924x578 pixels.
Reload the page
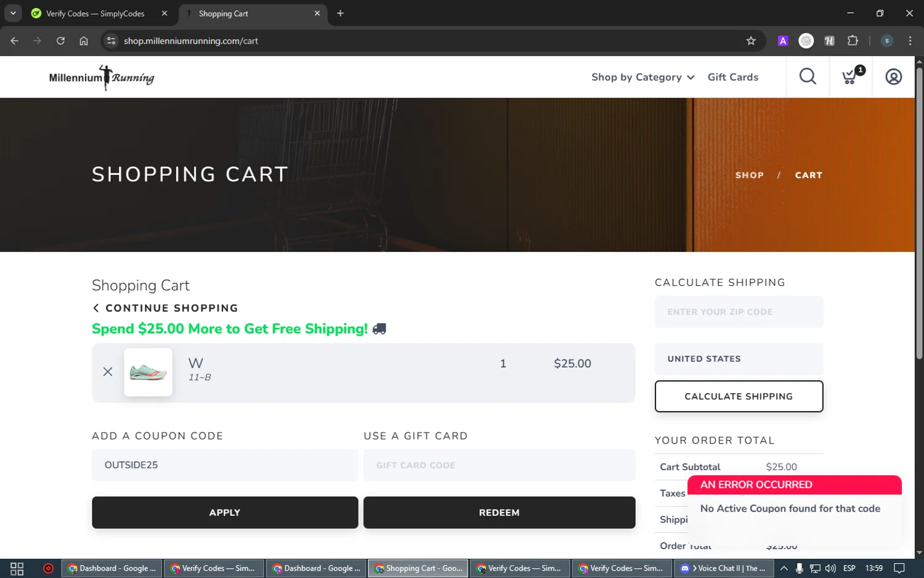60,41
